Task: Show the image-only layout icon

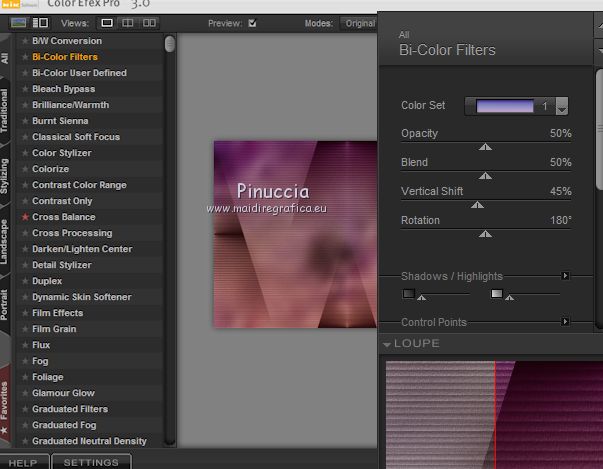Action: pos(18,23)
